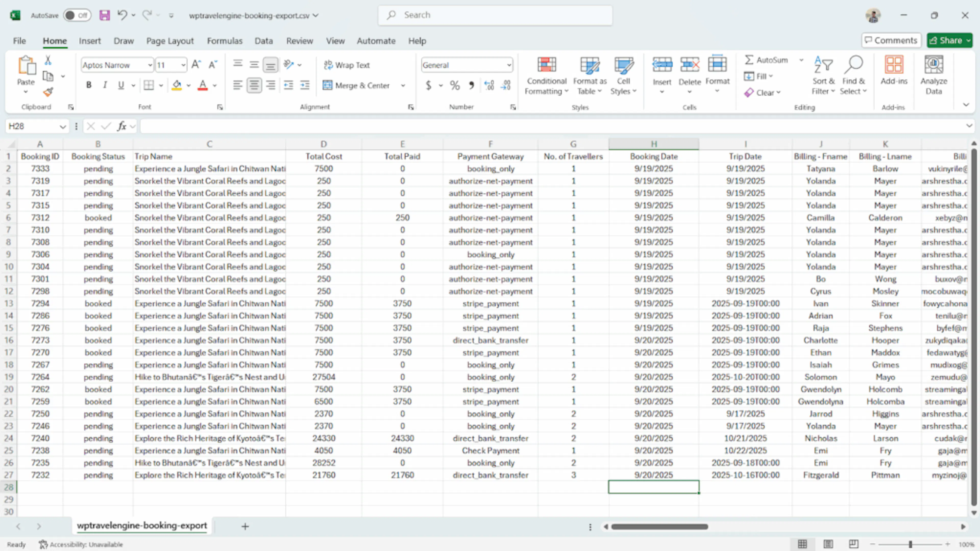
Task: Click the Increase Font Size icon
Action: tap(196, 65)
